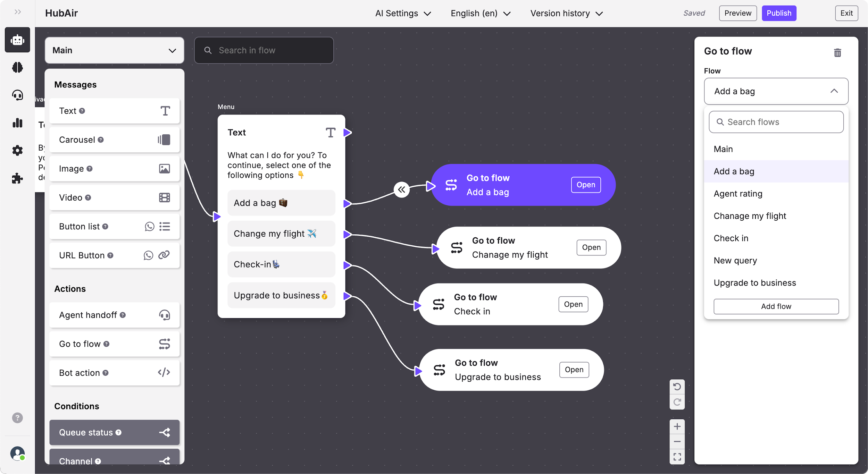The width and height of the screenshot is (868, 474).
Task: Open the Main flow selector dropdown
Action: click(x=114, y=50)
